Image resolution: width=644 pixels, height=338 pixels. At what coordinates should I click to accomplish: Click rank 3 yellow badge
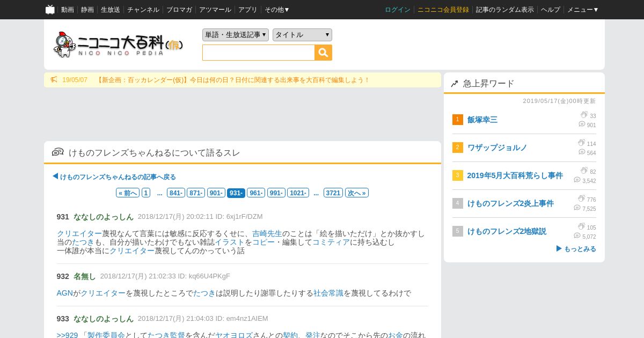[457, 175]
